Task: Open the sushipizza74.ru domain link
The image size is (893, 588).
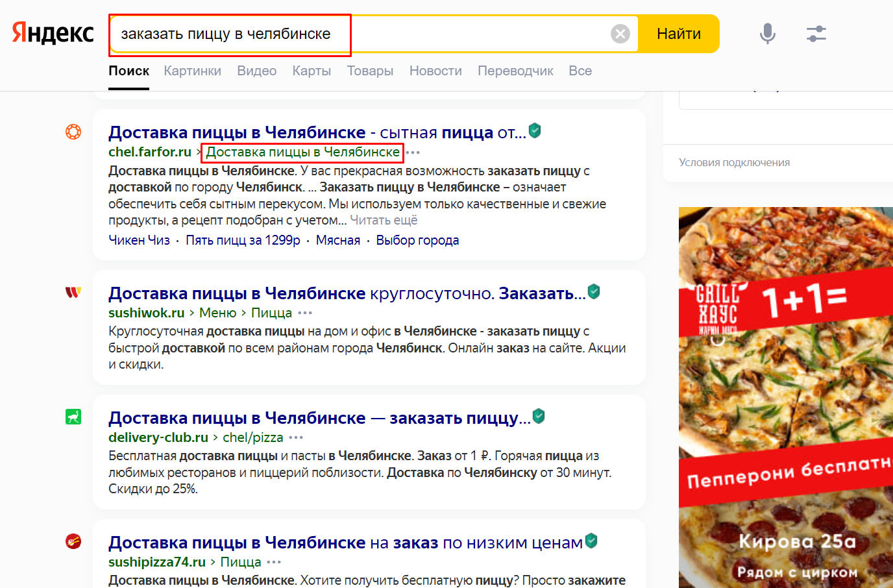Action: [157, 562]
